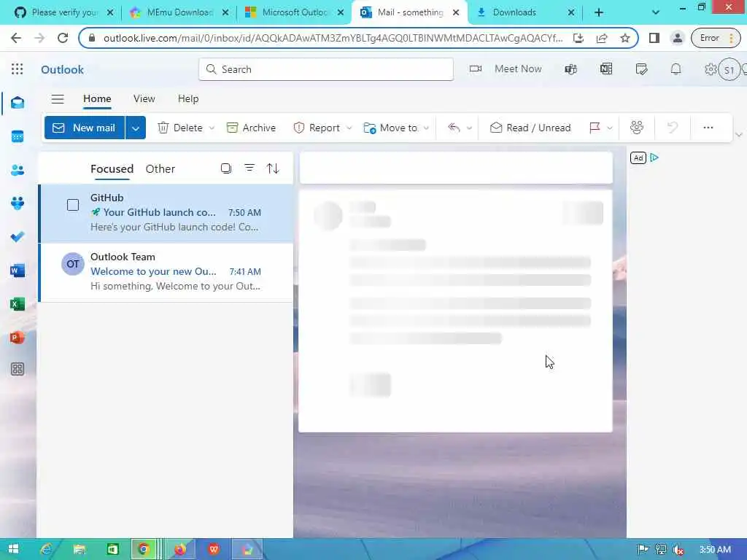Open OneNote feed icon in header
This screenshot has height=560, width=747.
pyautogui.click(x=606, y=69)
